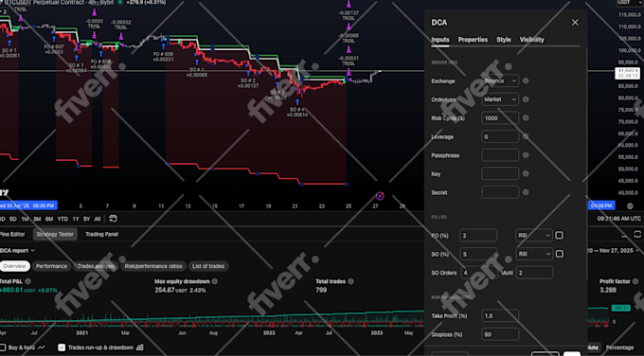The width and height of the screenshot is (644, 356).
Task: Switch to the Visibility tab
Action: [532, 40]
